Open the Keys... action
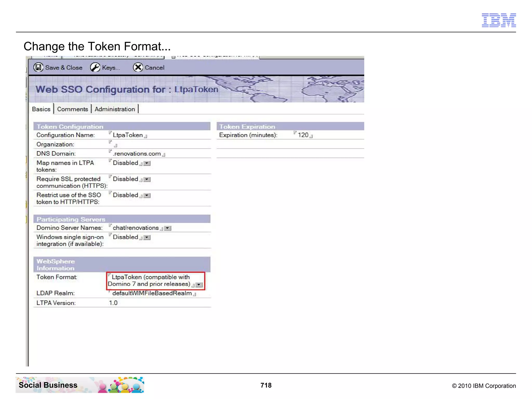Image resolution: width=532 pixels, height=399 pixels. (x=111, y=68)
